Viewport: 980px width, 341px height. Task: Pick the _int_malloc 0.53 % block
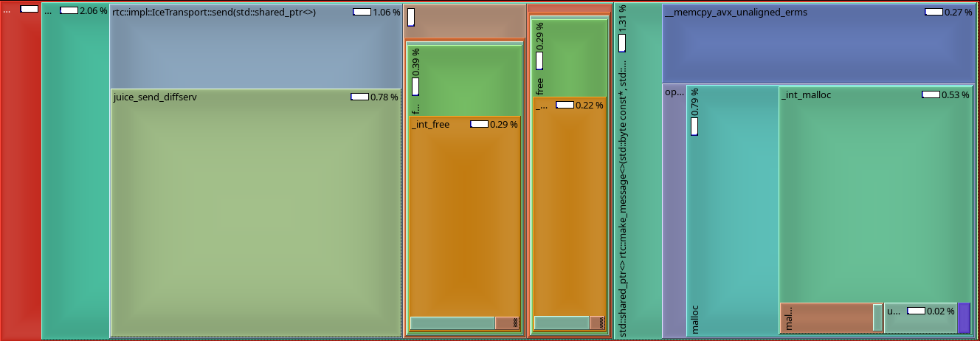[x=875, y=194]
